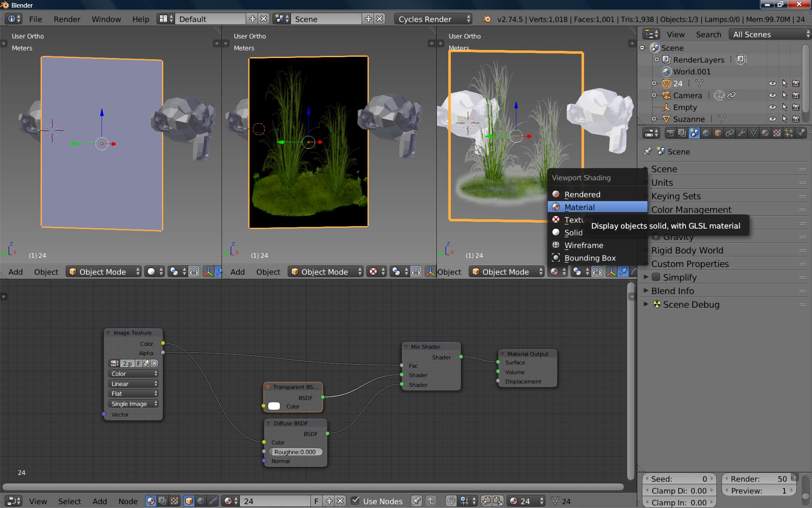Toggle selectability arrow for object 24
Image resolution: width=812 pixels, height=508 pixels.
point(785,83)
